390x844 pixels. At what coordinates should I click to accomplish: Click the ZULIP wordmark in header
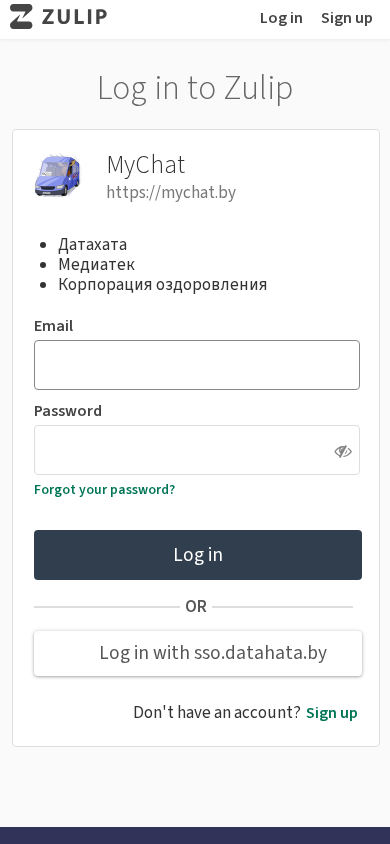point(74,17)
